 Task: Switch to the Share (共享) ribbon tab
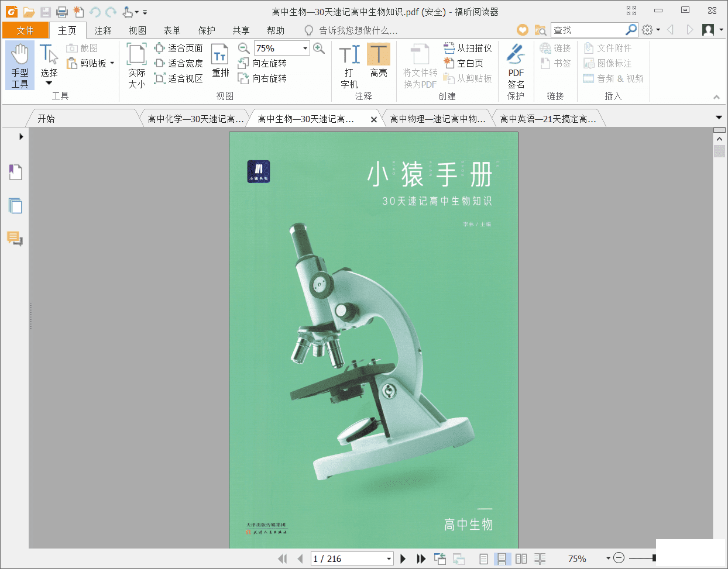coord(241,30)
